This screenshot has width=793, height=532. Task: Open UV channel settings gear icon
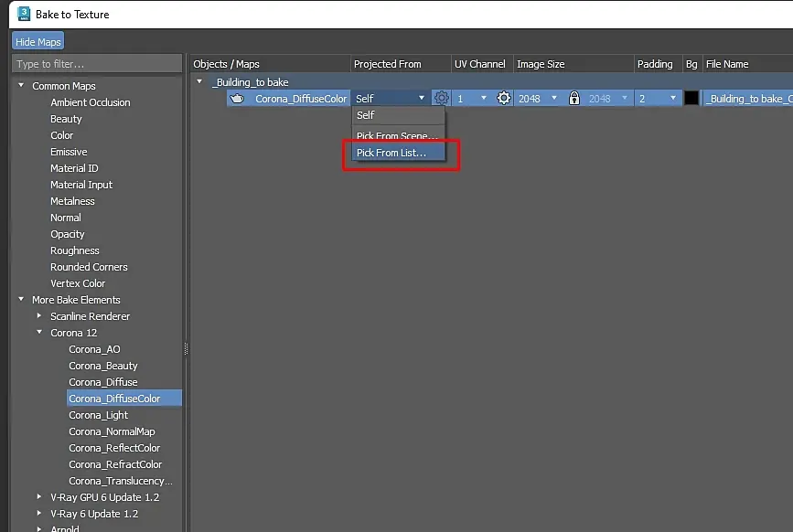point(503,98)
